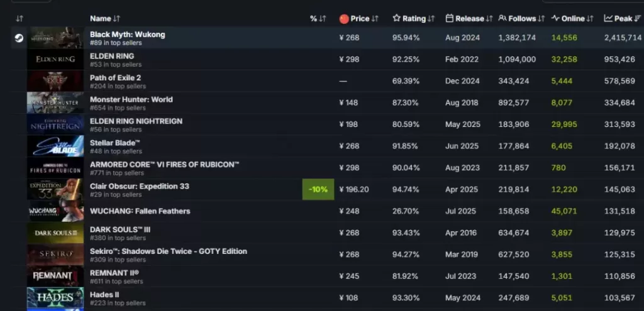Sort table by Follows column
644x311 pixels.
(x=521, y=18)
